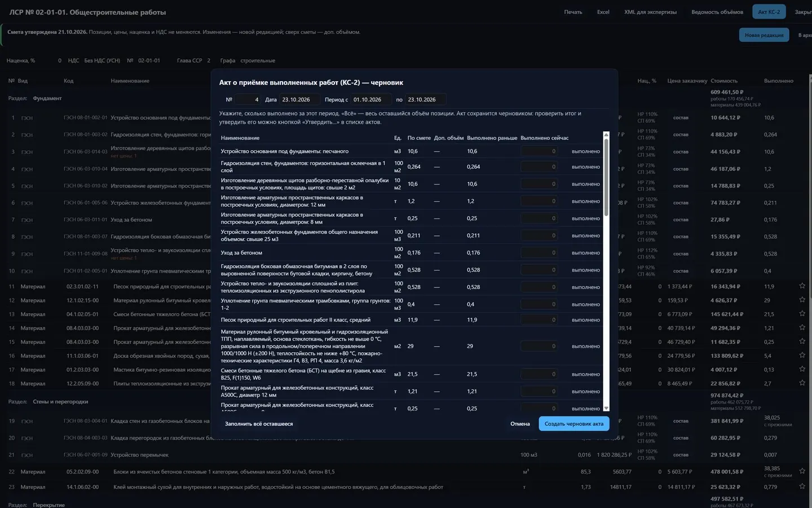Mark Устройство основания под фундаменты as выполнено
This screenshot has height=508, width=812.
click(585, 151)
